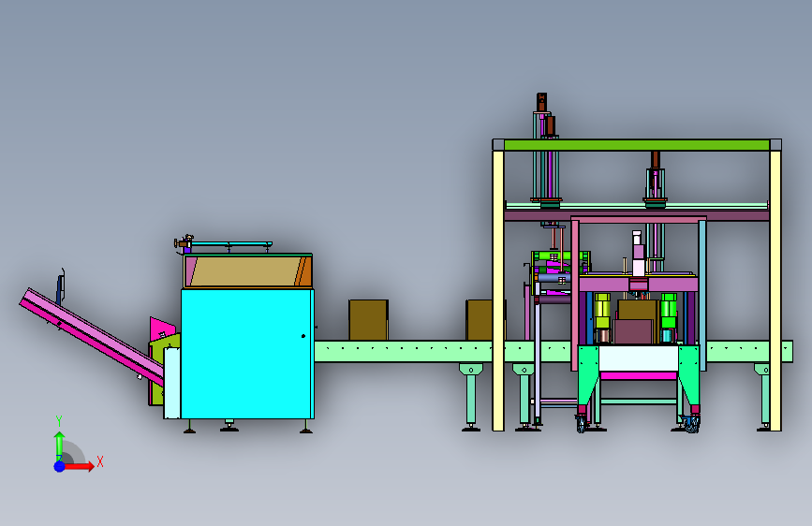The image size is (812, 526).
Task: Select the green top beam of the gantry
Action: 637,145
